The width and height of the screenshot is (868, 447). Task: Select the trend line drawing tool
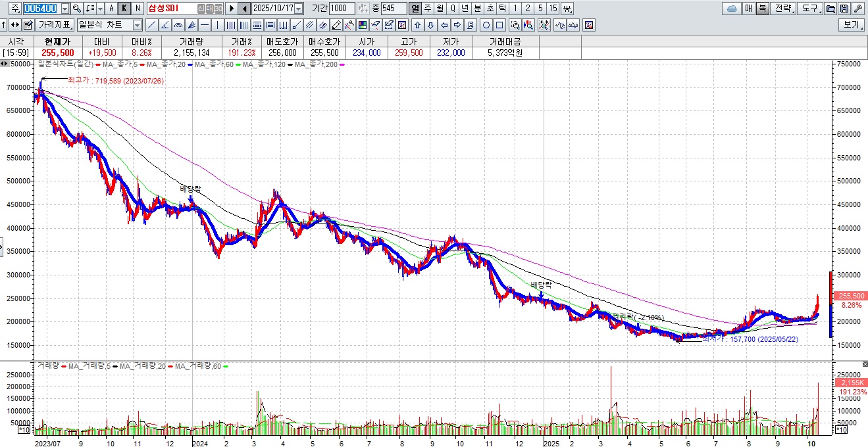tap(151, 25)
